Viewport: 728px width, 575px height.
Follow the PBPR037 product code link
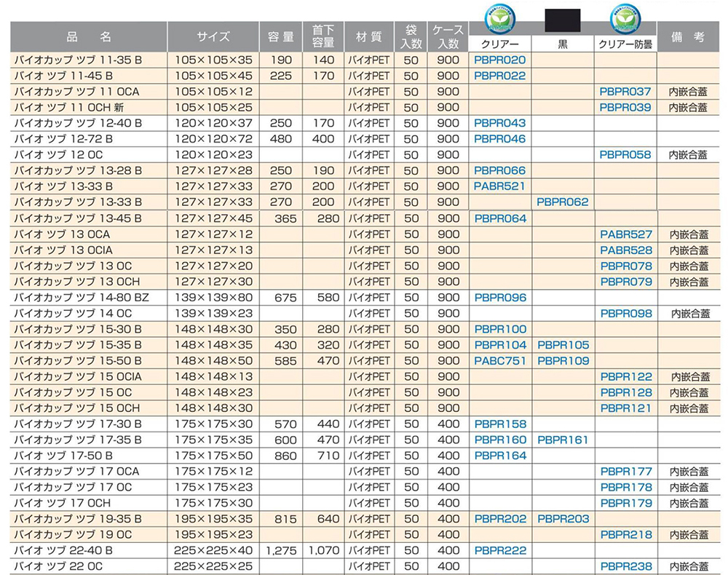pos(625,92)
